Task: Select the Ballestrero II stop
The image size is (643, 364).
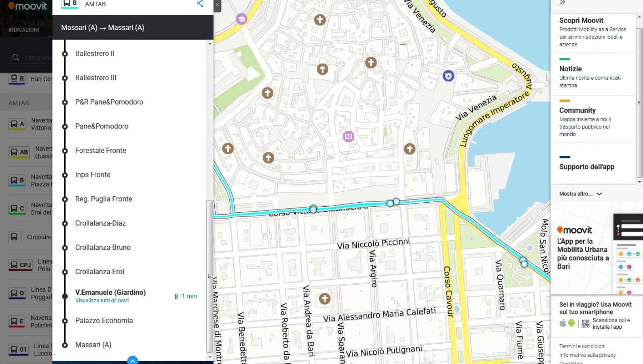Action: tap(95, 54)
